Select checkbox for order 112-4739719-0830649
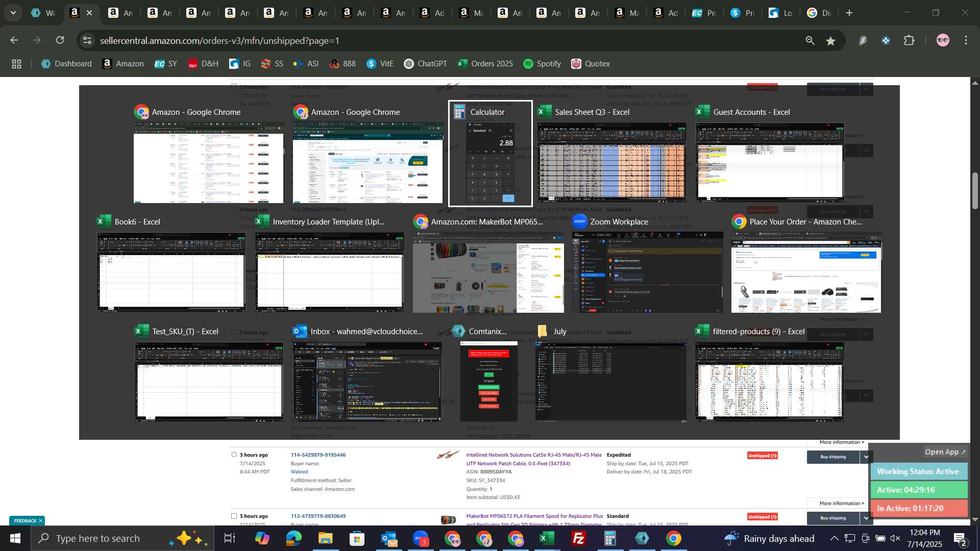Viewport: 980px width, 551px height. pyautogui.click(x=234, y=516)
